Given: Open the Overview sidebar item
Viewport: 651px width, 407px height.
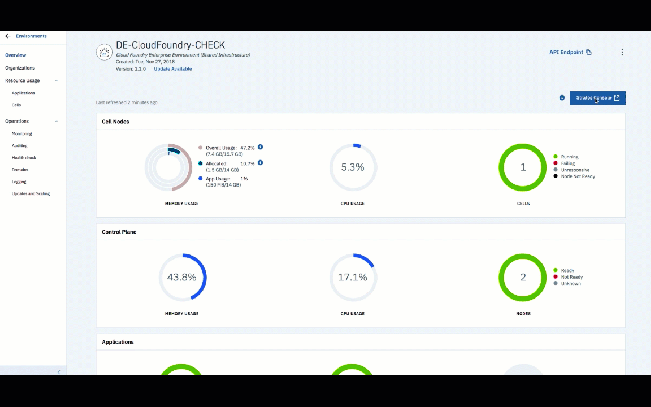Looking at the screenshot, I should click(x=15, y=55).
